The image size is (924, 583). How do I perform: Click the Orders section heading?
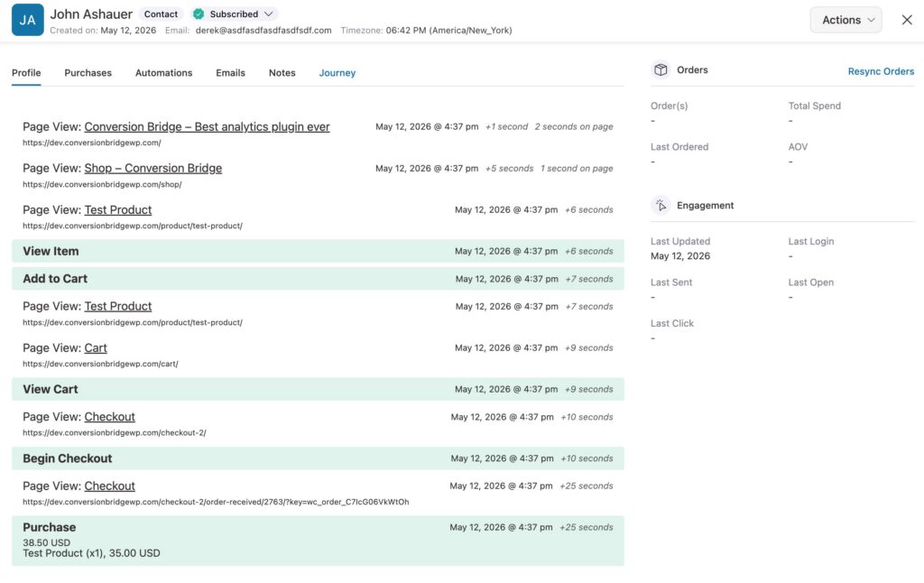tap(692, 69)
